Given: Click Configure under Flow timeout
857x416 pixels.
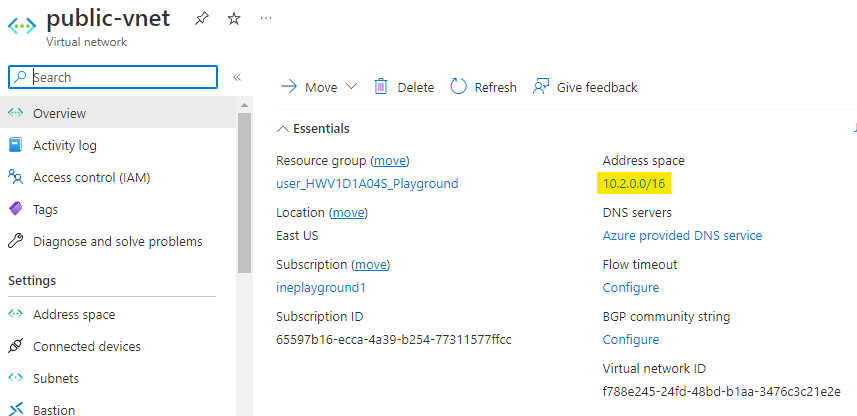Looking at the screenshot, I should 630,287.
